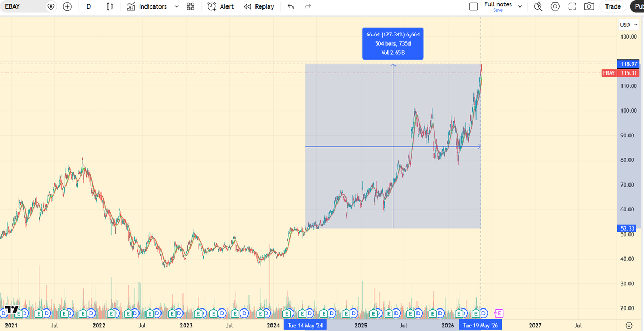Click the red EBAY symbol price label
Image resolution: width=644 pixels, height=331 pixels.
(x=609, y=73)
